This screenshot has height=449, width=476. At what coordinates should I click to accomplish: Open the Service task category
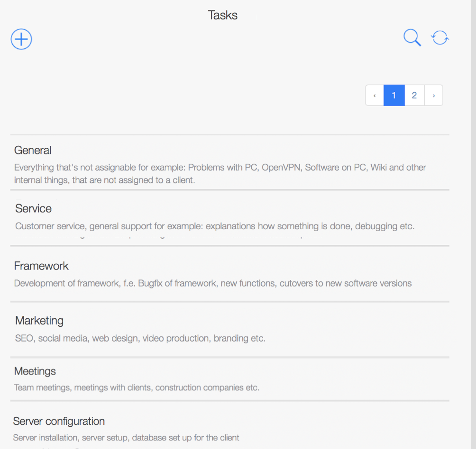click(x=33, y=208)
